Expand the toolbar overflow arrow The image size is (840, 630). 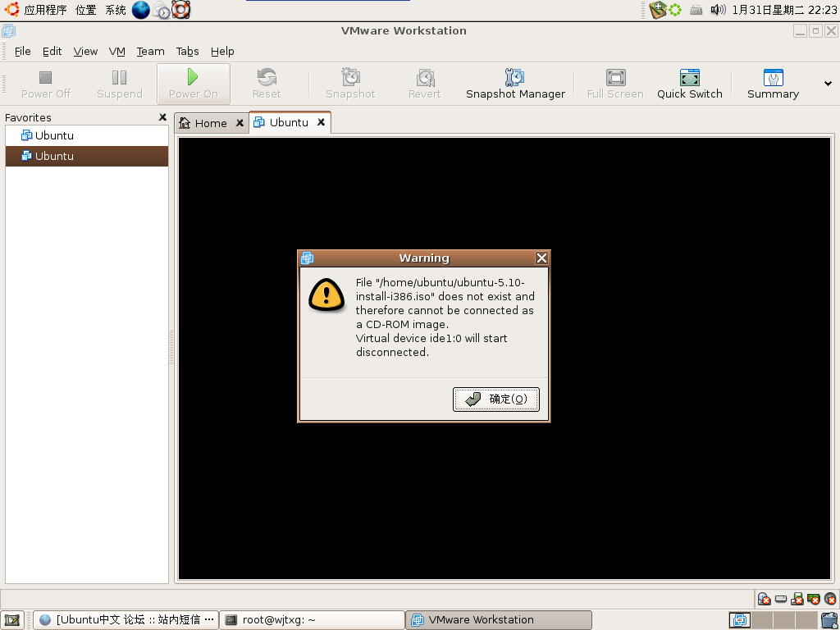pos(828,84)
